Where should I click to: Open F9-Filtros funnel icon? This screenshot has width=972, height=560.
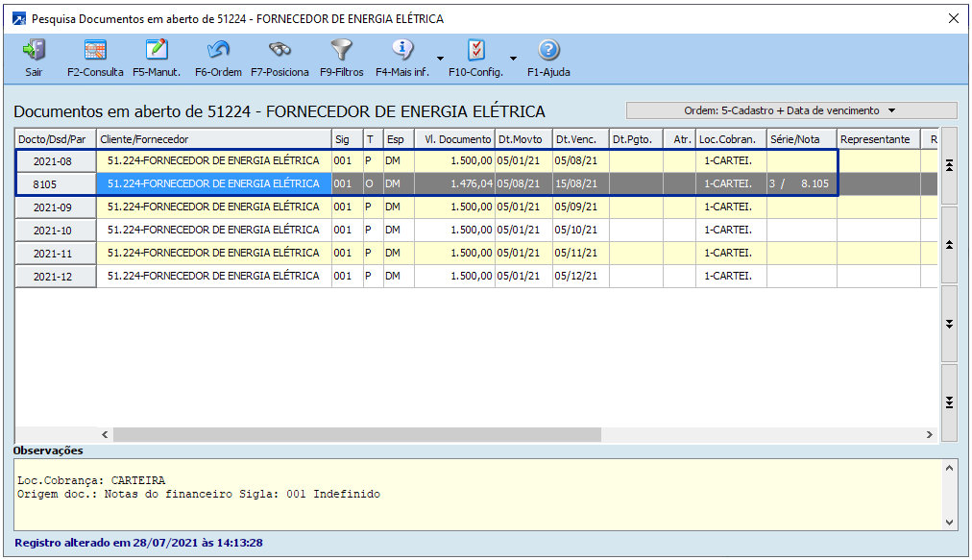click(341, 50)
